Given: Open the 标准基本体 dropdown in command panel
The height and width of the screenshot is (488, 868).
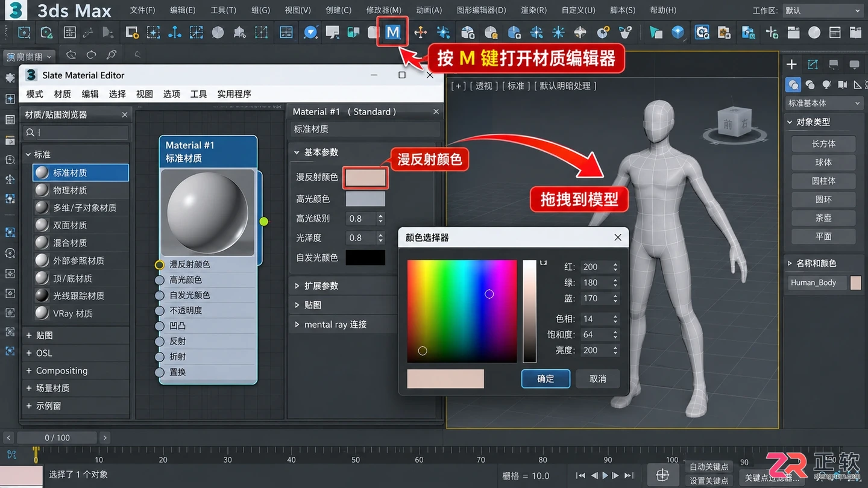Looking at the screenshot, I should (824, 103).
